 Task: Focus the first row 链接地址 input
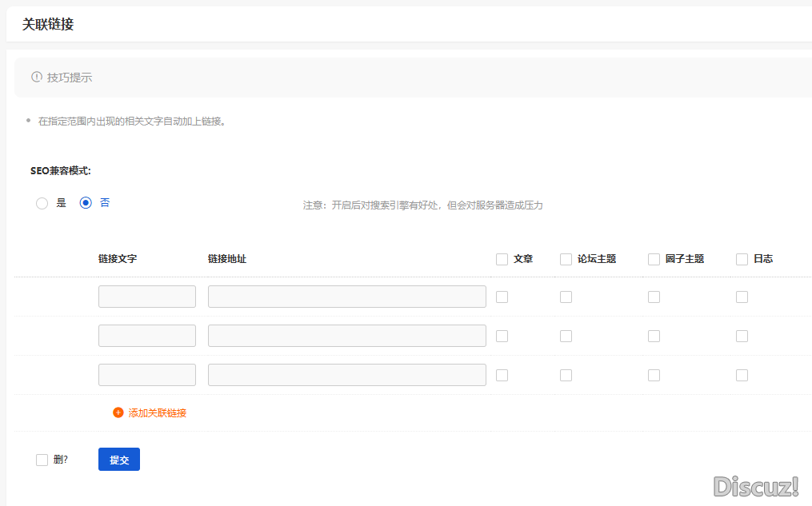click(346, 297)
